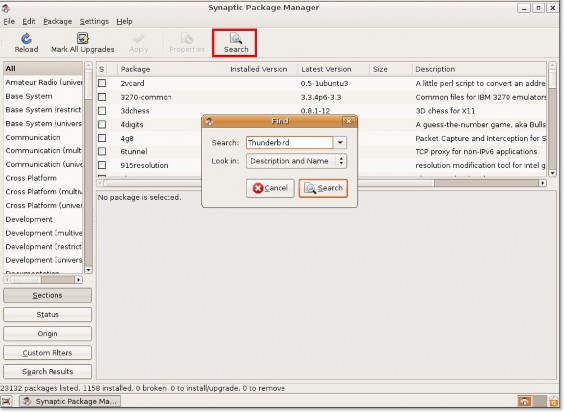Select the Communication category

[x=43, y=137]
